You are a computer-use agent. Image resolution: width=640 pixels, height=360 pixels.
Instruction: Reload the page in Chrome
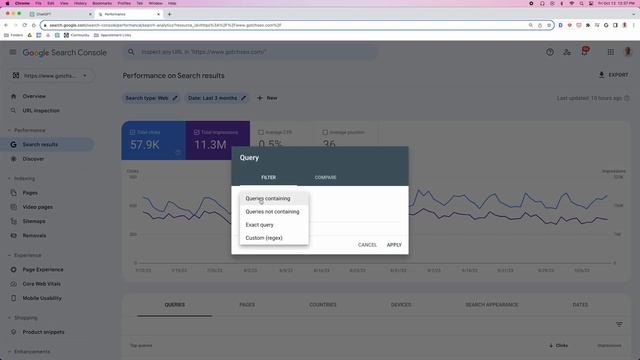pyautogui.click(x=24, y=25)
